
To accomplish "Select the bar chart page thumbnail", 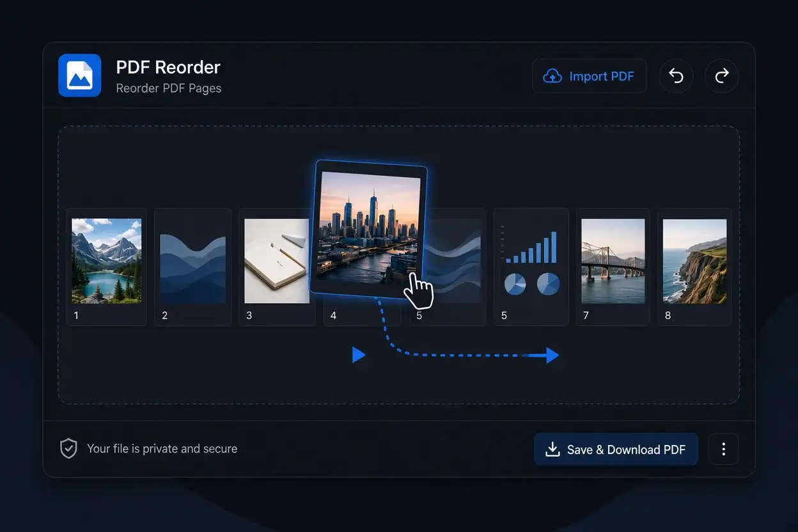I will pyautogui.click(x=531, y=267).
